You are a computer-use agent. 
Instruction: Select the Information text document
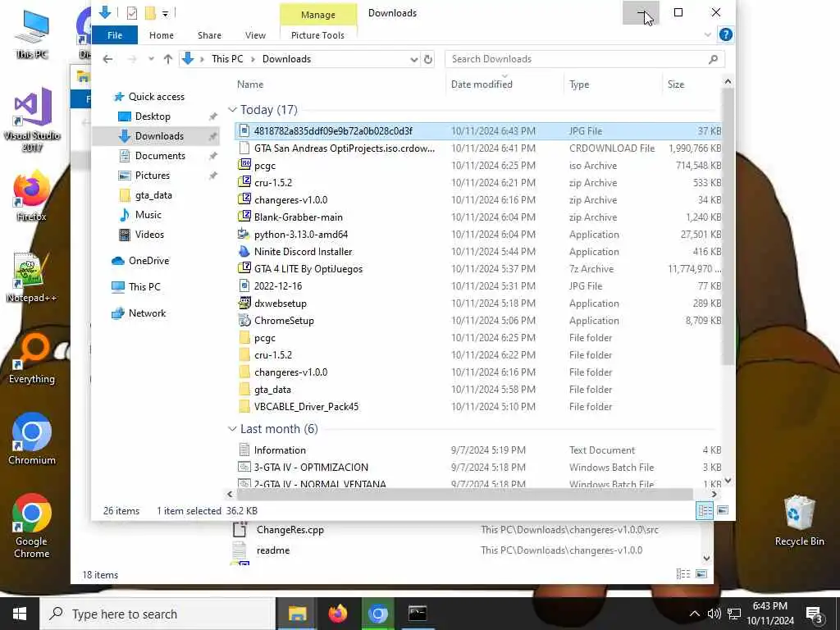pos(280,450)
